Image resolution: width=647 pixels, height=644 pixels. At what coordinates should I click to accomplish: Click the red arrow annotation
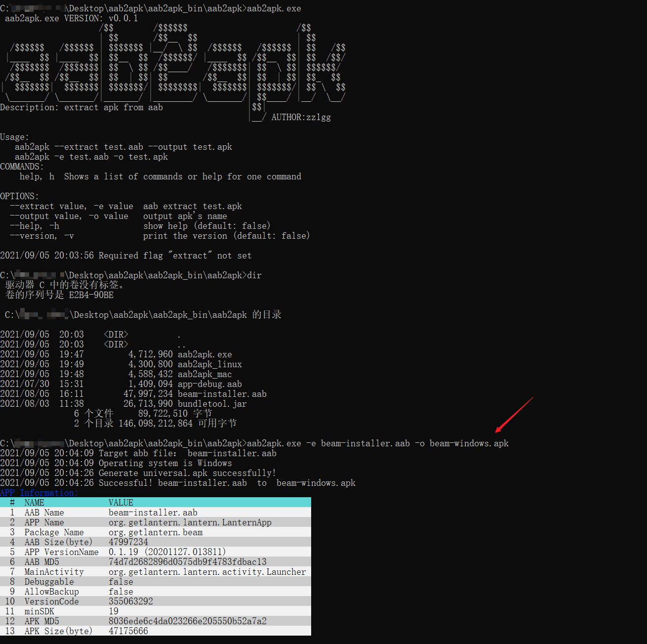[x=514, y=414]
